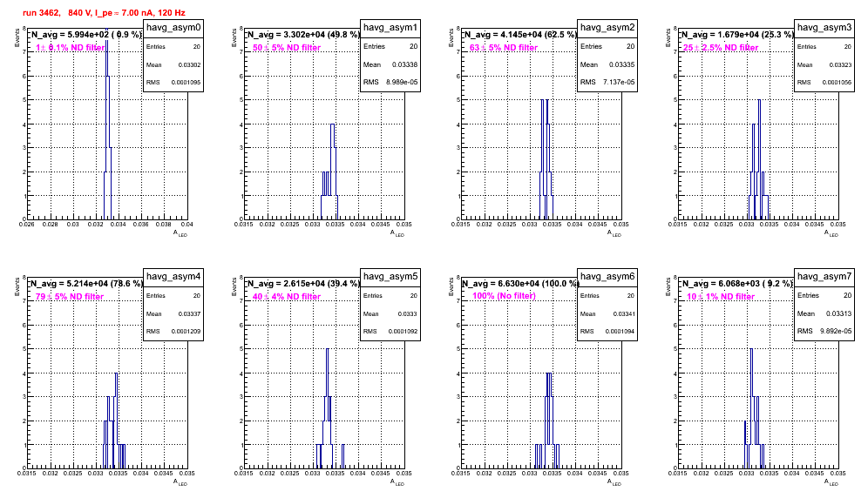Select the RMS value 7.137e-05
The height and width of the screenshot is (498, 868).
pos(619,82)
